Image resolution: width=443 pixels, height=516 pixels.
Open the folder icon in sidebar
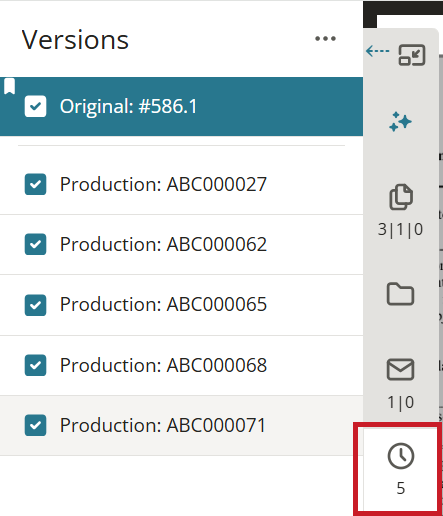[400, 294]
